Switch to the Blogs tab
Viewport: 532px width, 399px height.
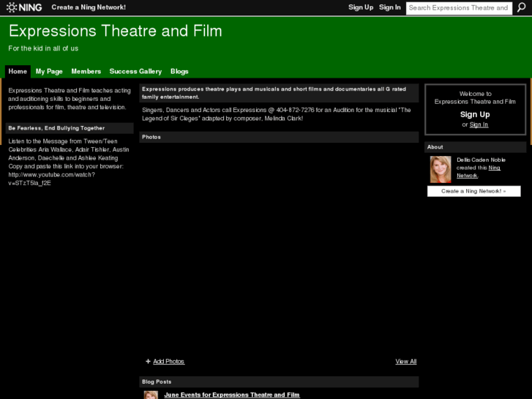[179, 71]
